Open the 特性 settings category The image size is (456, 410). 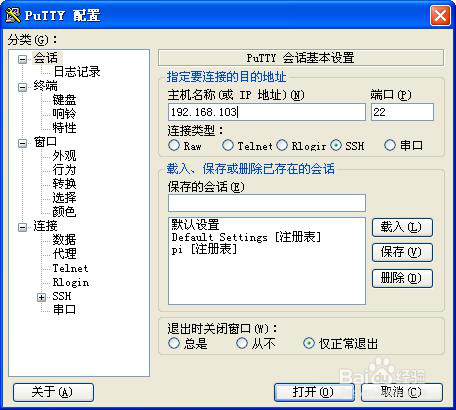tap(64, 128)
